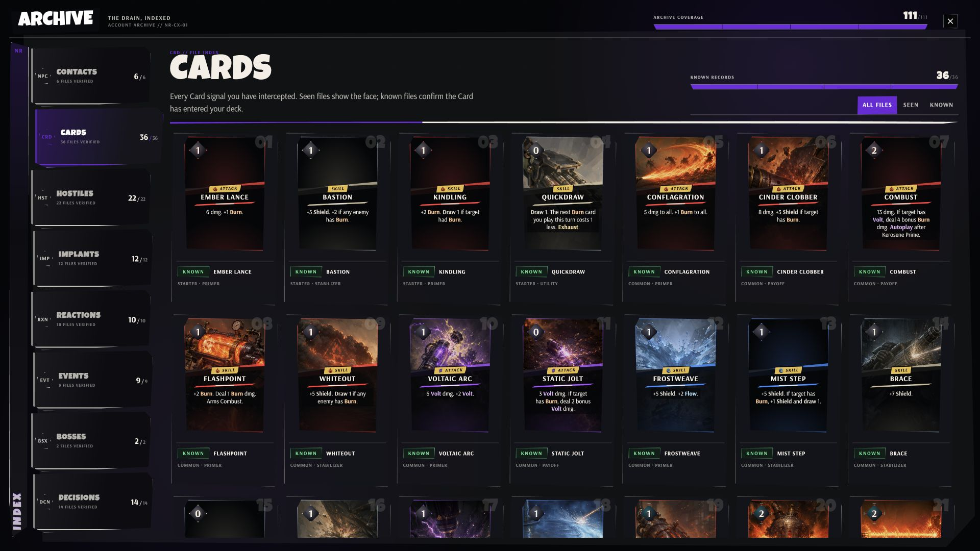Image resolution: width=980 pixels, height=551 pixels.
Task: Click the Mist Step caption below its card
Action: point(791,454)
